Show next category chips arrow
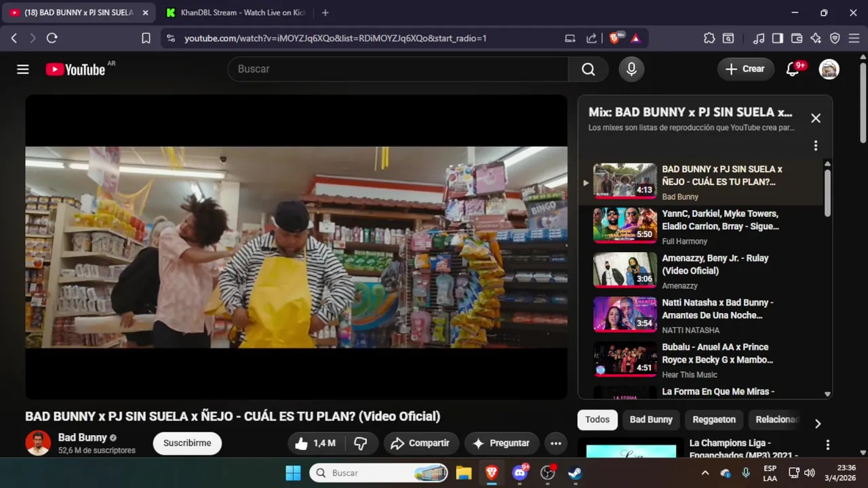The width and height of the screenshot is (868, 488). (x=818, y=424)
